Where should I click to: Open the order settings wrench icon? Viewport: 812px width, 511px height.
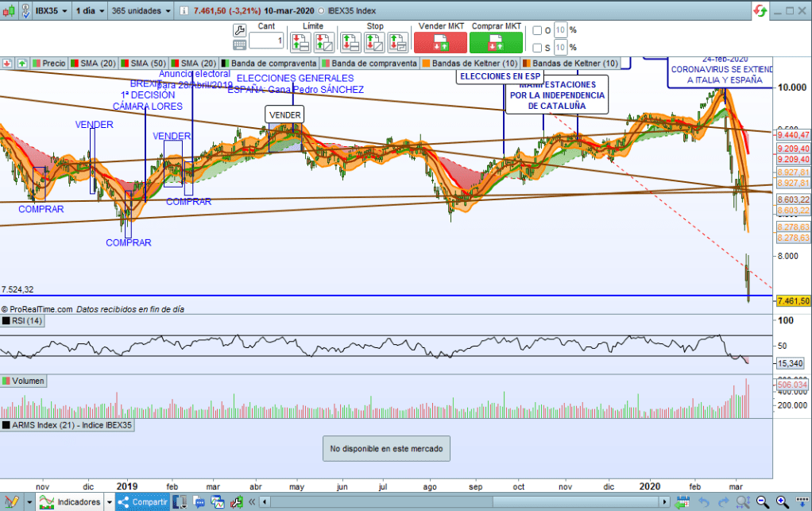click(239, 29)
